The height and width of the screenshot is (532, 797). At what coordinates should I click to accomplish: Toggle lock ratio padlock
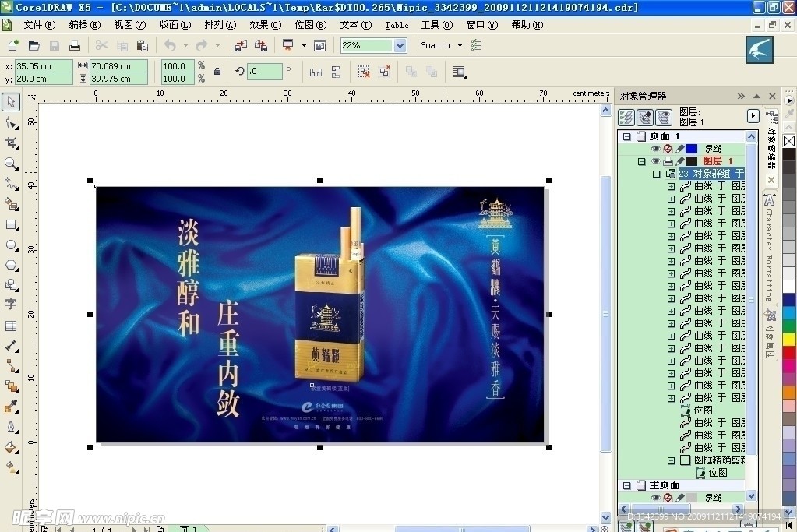(217, 72)
